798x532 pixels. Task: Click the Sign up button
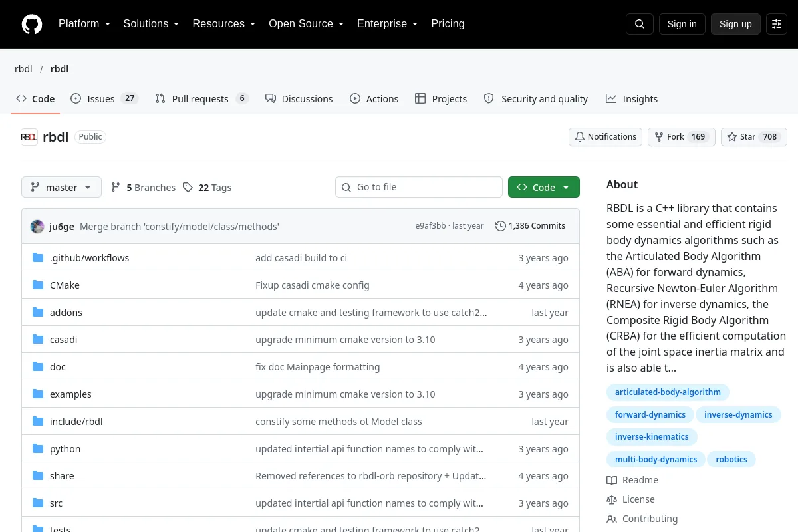point(735,24)
